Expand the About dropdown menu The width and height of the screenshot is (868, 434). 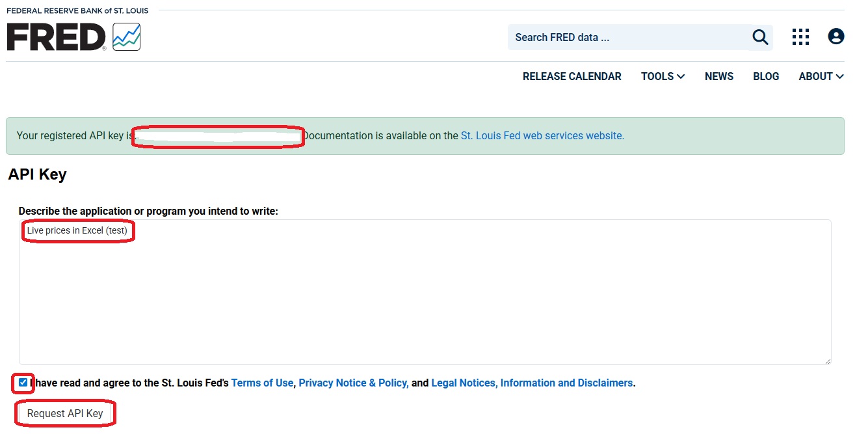(x=821, y=76)
